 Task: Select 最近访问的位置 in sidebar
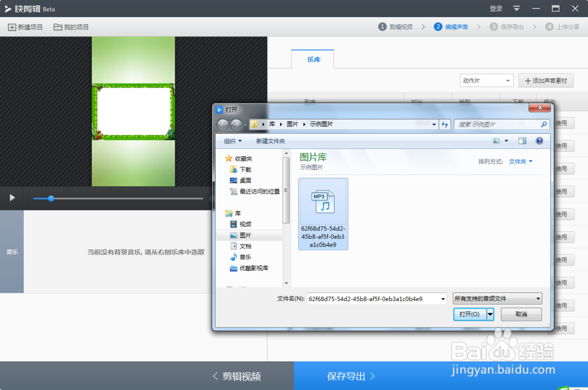coord(255,191)
